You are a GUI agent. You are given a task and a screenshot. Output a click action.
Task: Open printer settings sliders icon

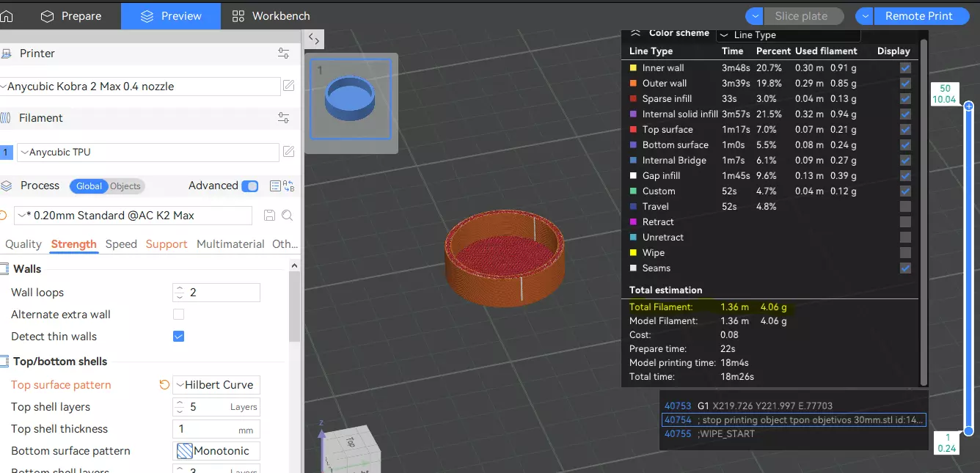point(284,54)
